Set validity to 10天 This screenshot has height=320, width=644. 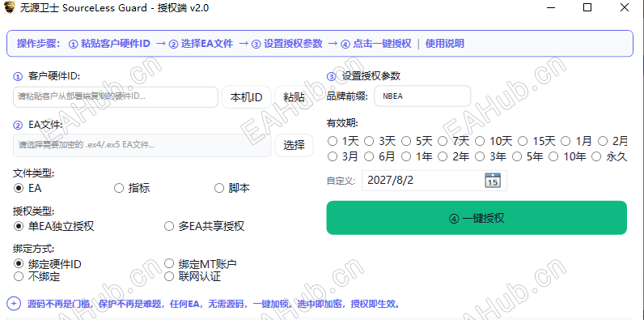[x=494, y=142]
